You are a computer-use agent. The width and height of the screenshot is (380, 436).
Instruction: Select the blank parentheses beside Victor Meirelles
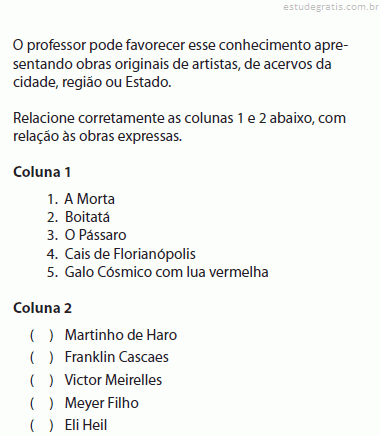(42, 380)
